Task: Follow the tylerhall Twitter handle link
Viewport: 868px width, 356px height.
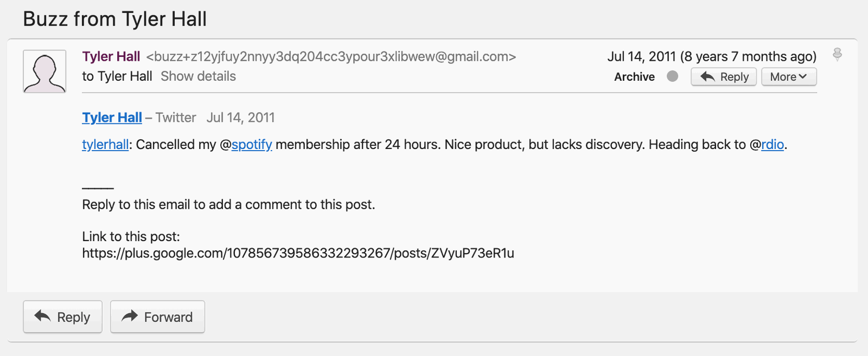Action: point(105,145)
